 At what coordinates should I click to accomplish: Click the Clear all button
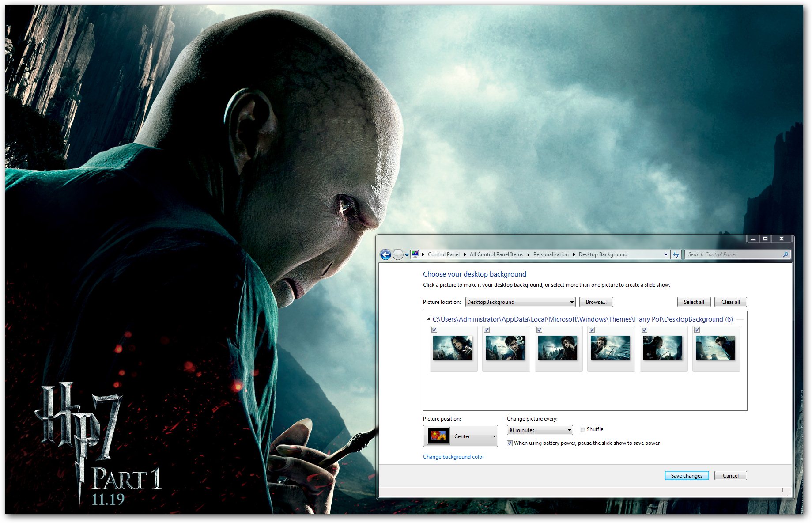coord(730,302)
